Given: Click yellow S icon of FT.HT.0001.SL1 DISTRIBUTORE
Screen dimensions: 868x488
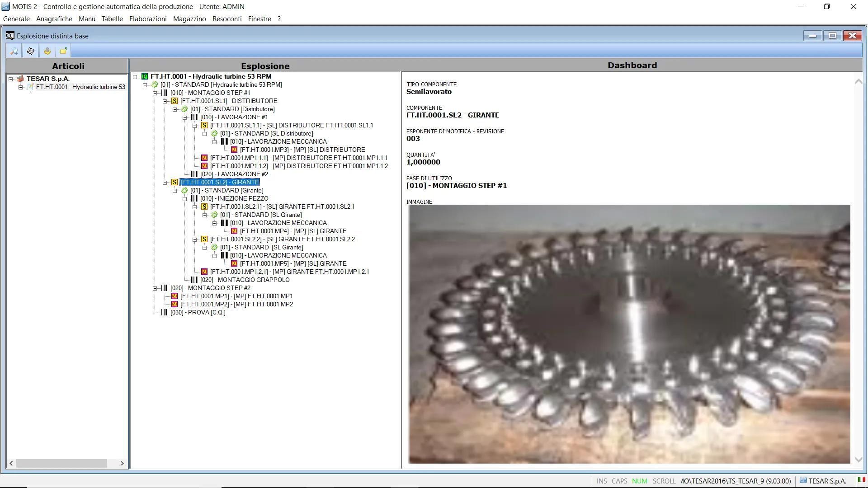Looking at the screenshot, I should coord(175,101).
